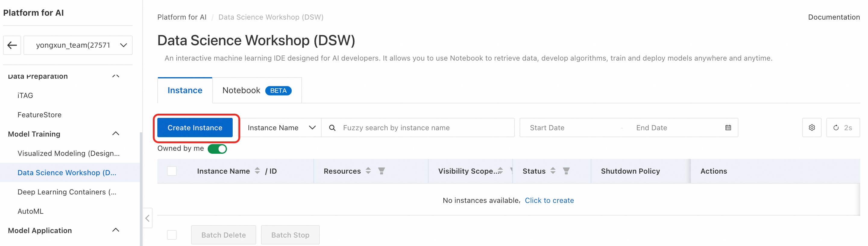The image size is (868, 246).
Task: Tick the checkbox beside Batch Delete
Action: [x=172, y=235]
